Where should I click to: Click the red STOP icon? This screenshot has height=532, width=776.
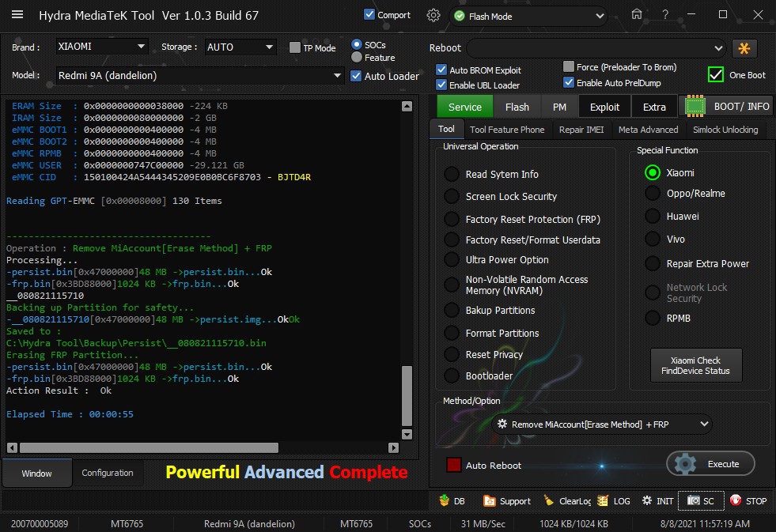coord(736,500)
